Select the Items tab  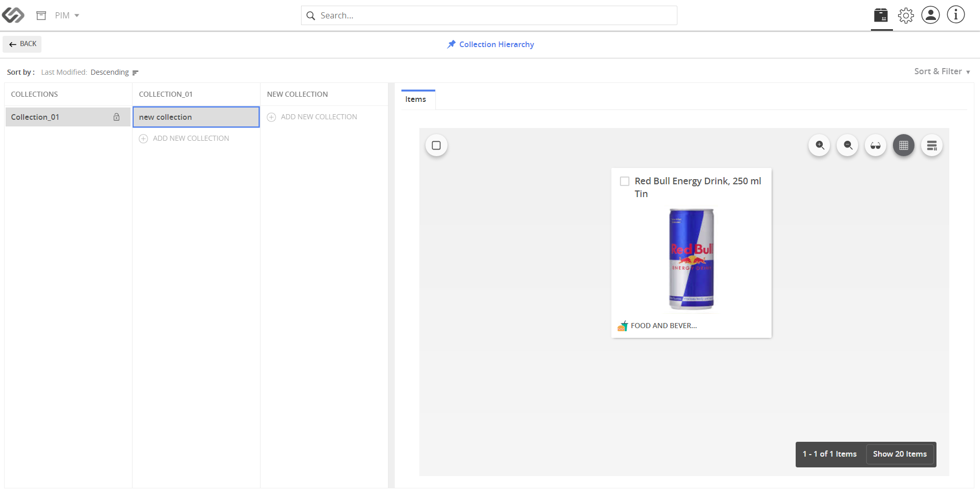pyautogui.click(x=416, y=99)
